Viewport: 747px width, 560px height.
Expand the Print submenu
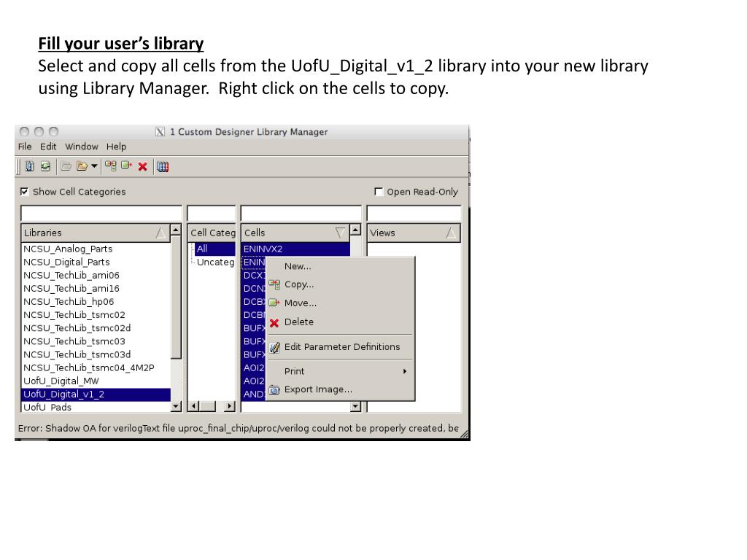click(x=340, y=371)
